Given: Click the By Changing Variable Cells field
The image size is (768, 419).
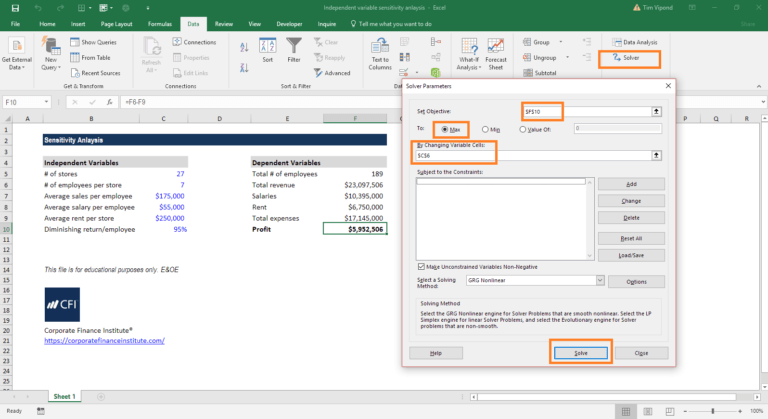Looking at the screenshot, I should (532, 155).
